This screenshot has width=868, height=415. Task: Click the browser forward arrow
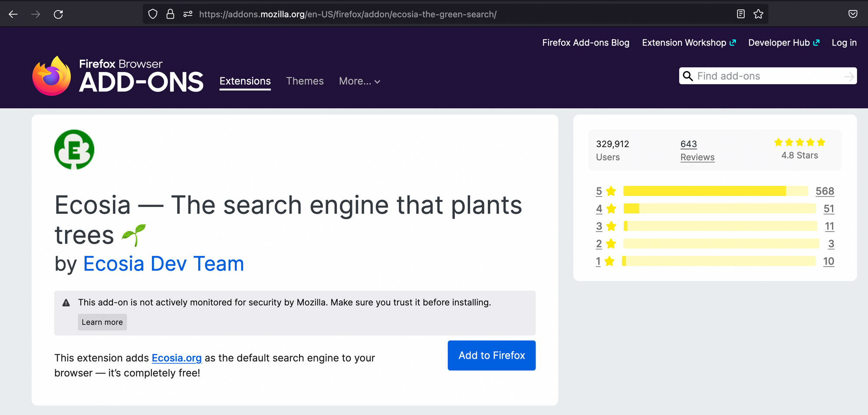36,14
